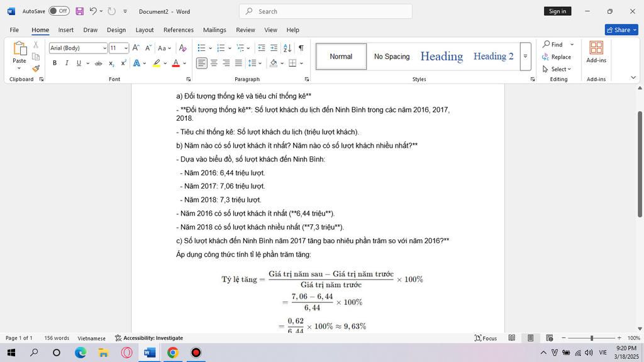Screen dimensions: 644x362
Task: Save the document with floppy icon
Action: [80, 11]
